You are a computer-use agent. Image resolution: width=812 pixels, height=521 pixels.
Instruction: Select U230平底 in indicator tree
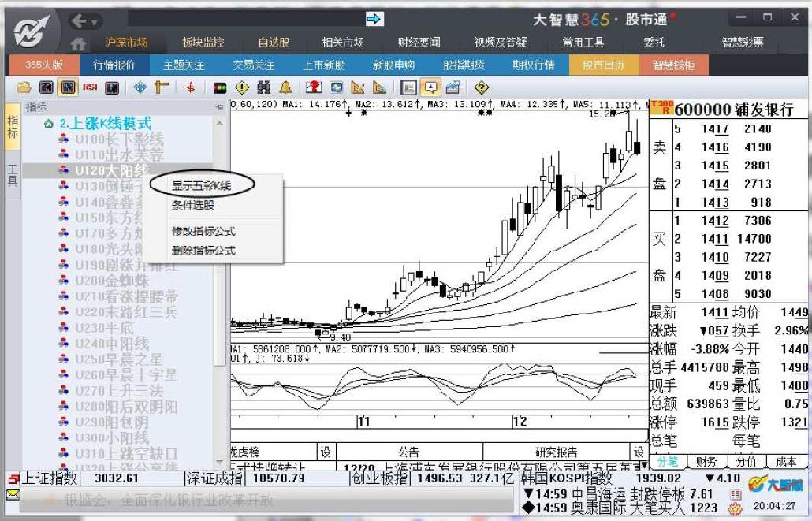tap(105, 328)
